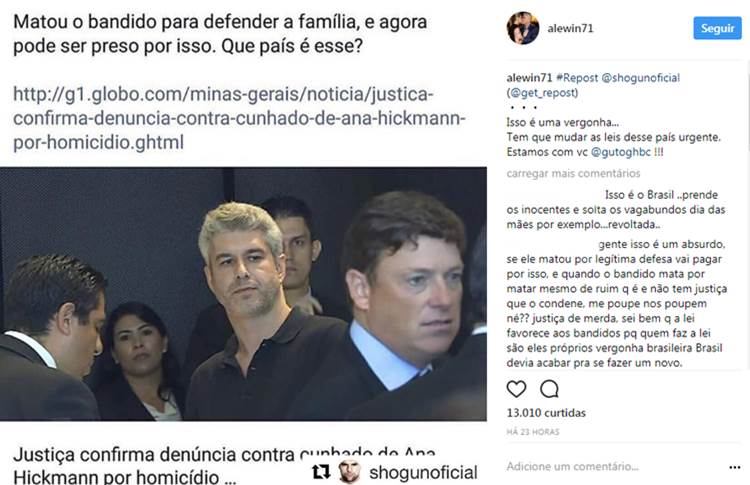Viewport: 750px width, 485px height.
Task: Open comments via speech bubble icon
Action: point(549,389)
